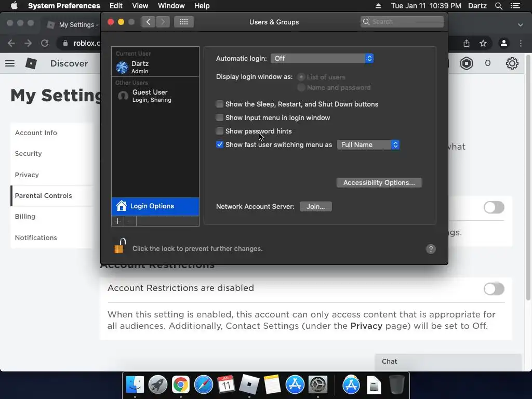The height and width of the screenshot is (399, 532).
Task: Select List of users radio option
Action: pyautogui.click(x=301, y=77)
